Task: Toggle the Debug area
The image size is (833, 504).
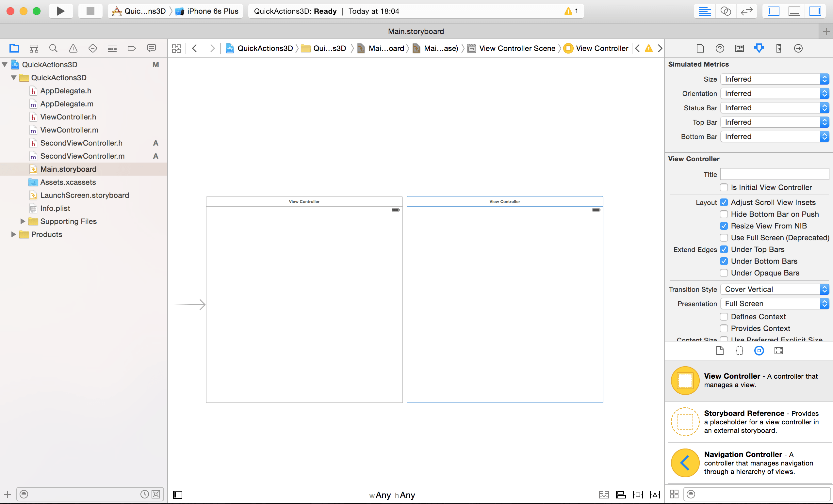Action: tap(794, 11)
